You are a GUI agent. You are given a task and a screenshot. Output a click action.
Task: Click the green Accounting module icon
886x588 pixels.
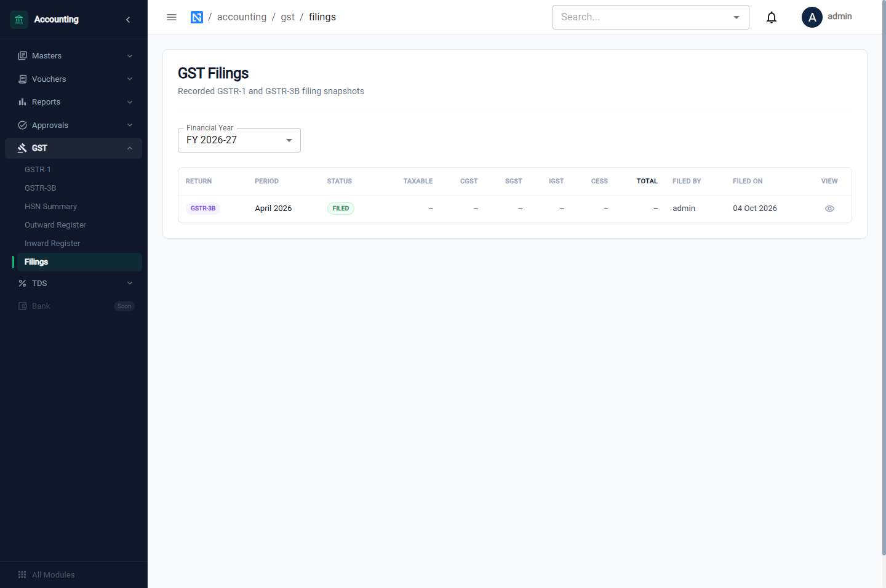(19, 20)
